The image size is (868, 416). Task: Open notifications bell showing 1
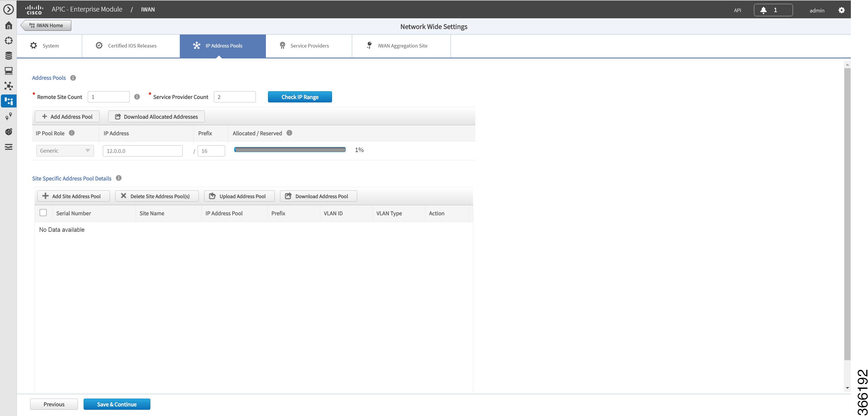[773, 10]
